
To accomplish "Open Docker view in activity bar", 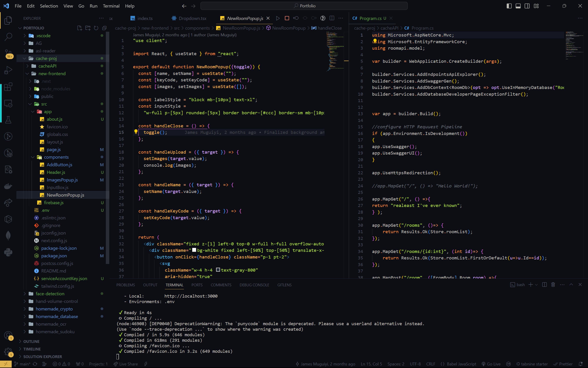I will [x=8, y=186].
